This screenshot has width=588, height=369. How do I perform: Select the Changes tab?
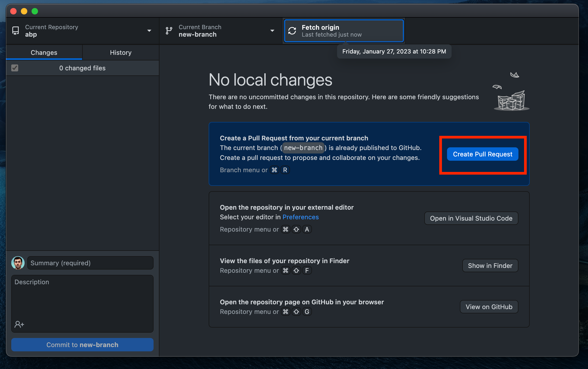[x=44, y=52]
